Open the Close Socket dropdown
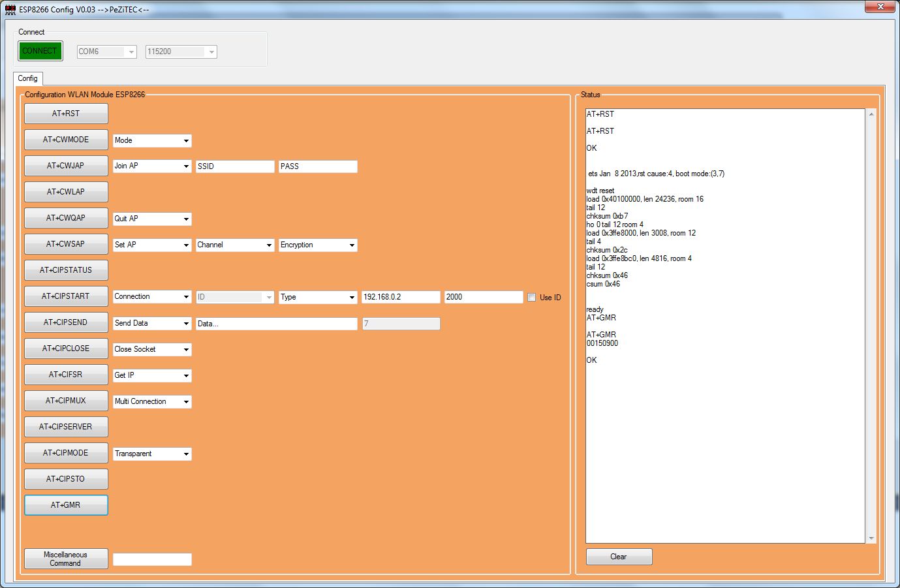 (x=152, y=349)
